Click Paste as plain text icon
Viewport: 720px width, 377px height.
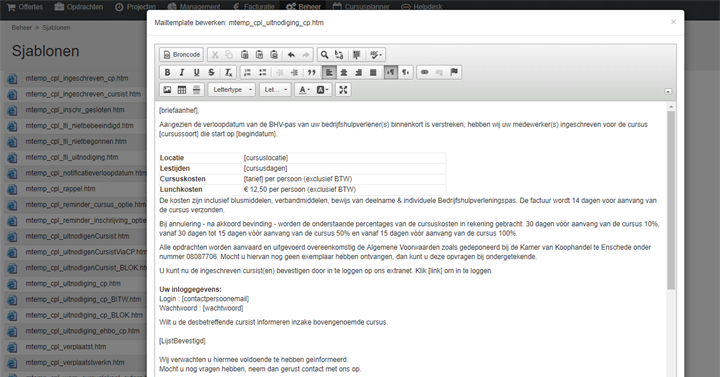259,55
